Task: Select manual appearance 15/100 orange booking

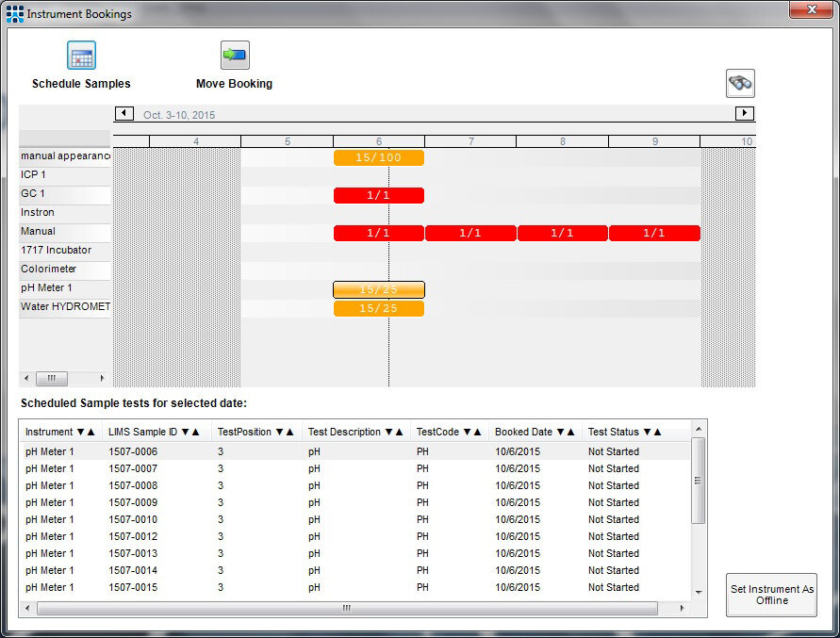Action: (378, 157)
